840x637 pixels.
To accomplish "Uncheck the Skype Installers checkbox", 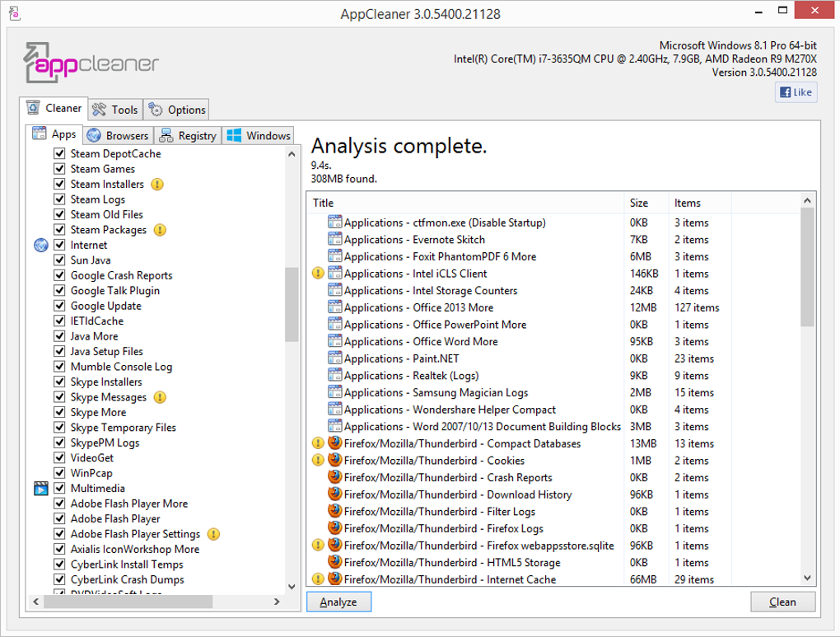I will click(59, 382).
